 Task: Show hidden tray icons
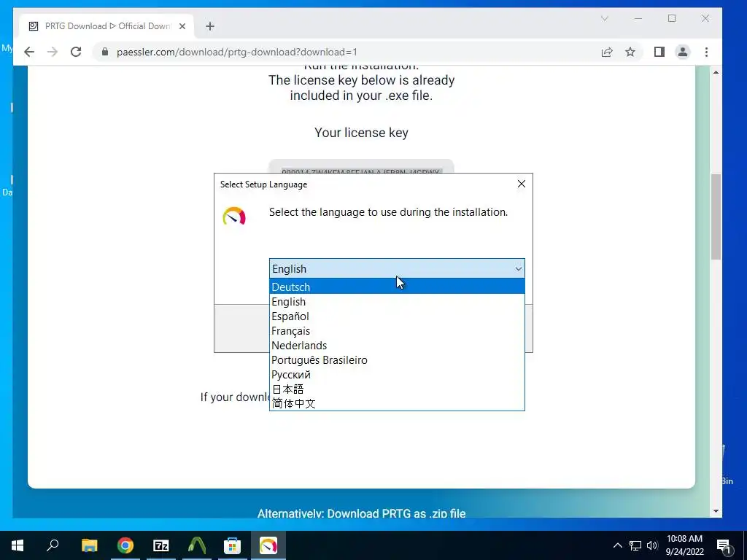pyautogui.click(x=617, y=545)
